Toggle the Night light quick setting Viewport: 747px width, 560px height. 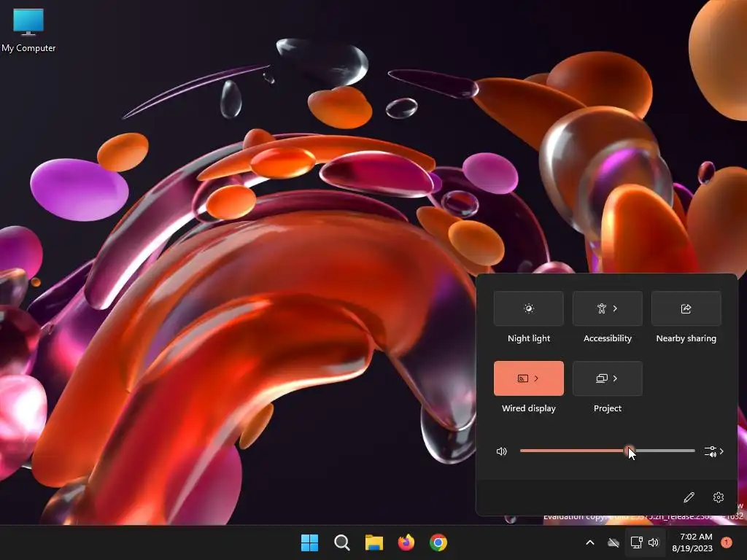(528, 308)
